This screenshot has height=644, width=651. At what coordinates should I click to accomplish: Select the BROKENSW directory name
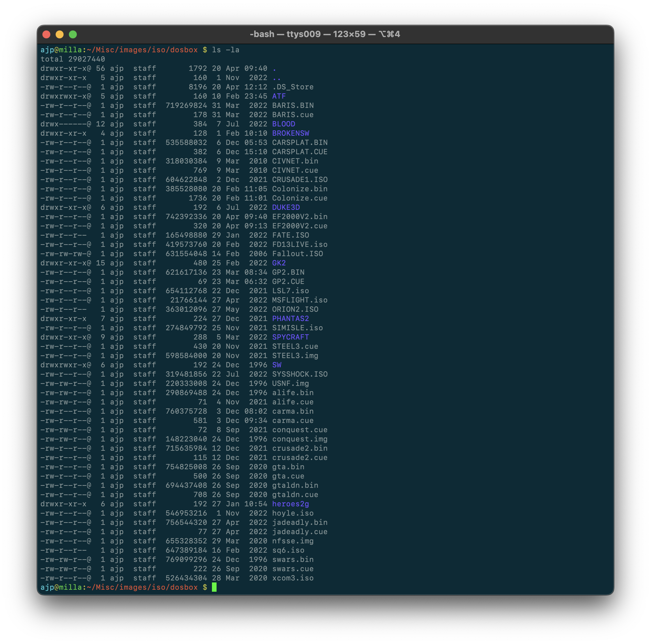tap(290, 133)
